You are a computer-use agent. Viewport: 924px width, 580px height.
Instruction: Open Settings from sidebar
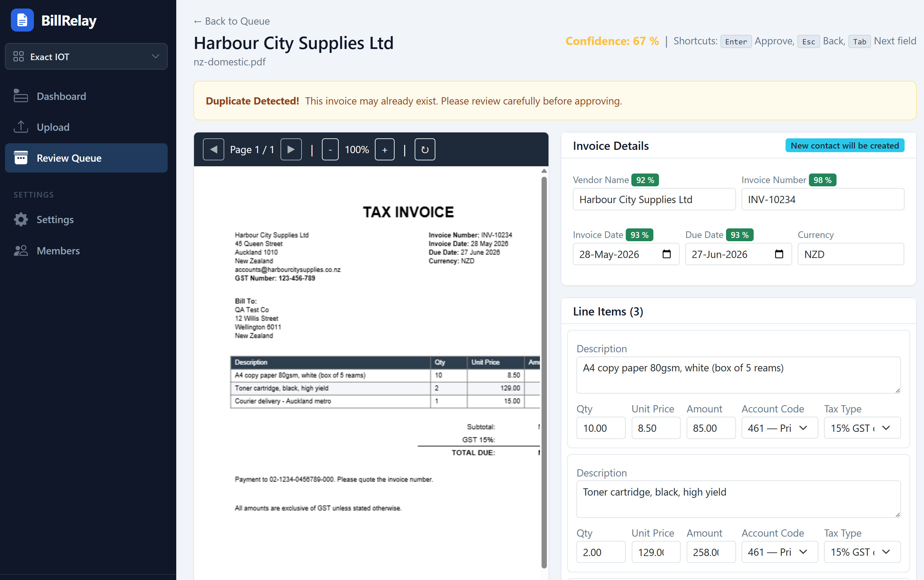(86, 220)
